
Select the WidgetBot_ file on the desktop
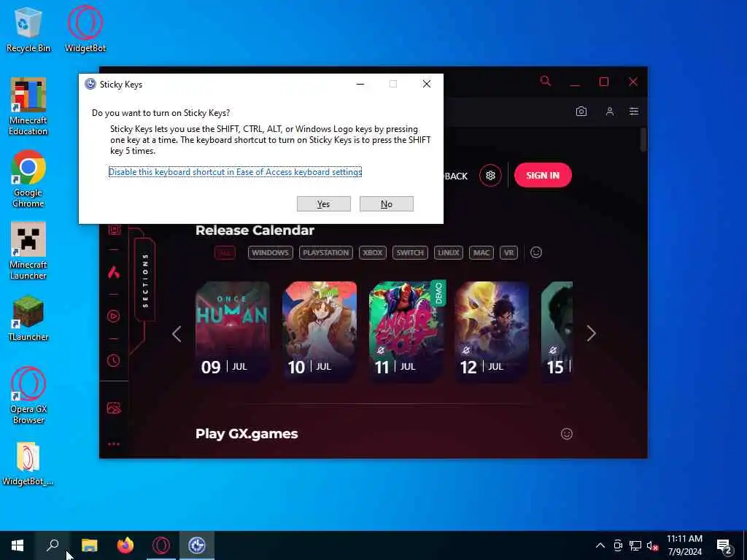[x=28, y=464]
